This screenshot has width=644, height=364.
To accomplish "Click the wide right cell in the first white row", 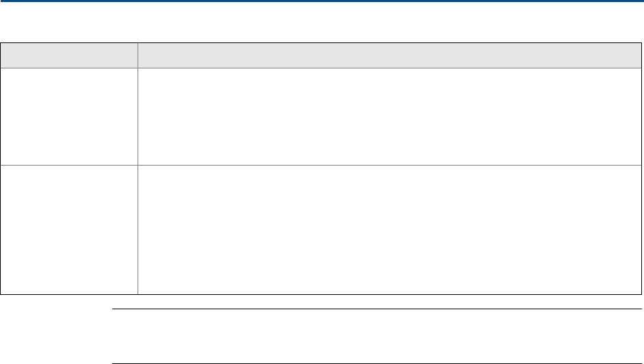I will pos(389,117).
